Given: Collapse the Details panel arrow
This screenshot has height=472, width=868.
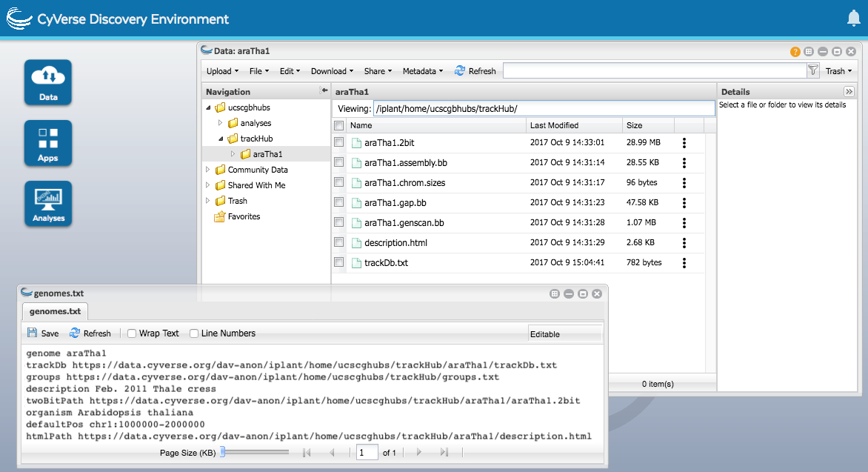Looking at the screenshot, I should coord(849,92).
